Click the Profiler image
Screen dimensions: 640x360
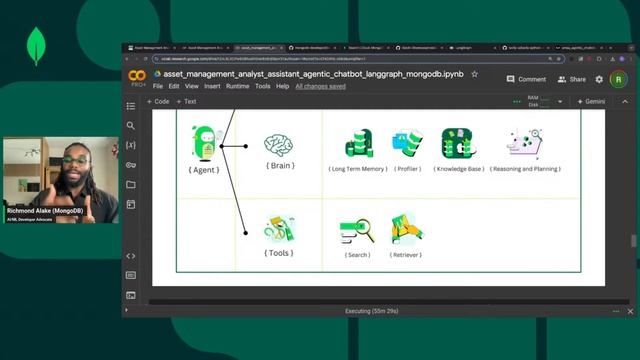(407, 143)
